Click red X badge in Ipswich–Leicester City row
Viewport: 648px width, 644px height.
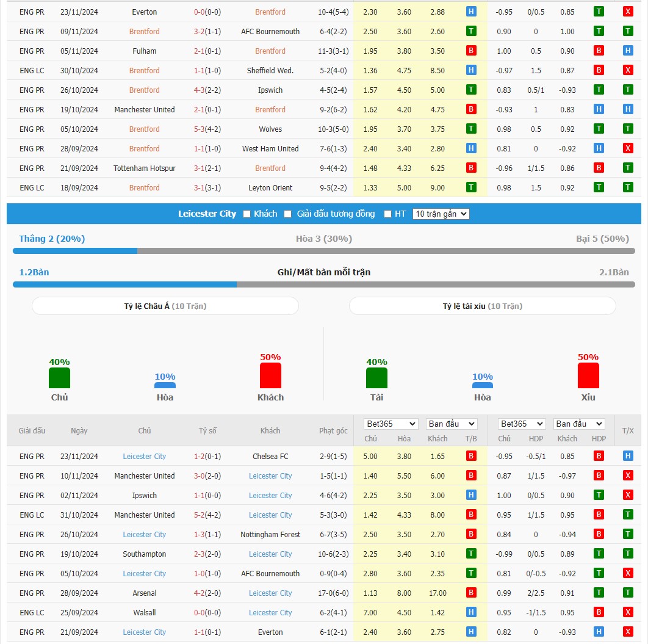click(x=628, y=495)
